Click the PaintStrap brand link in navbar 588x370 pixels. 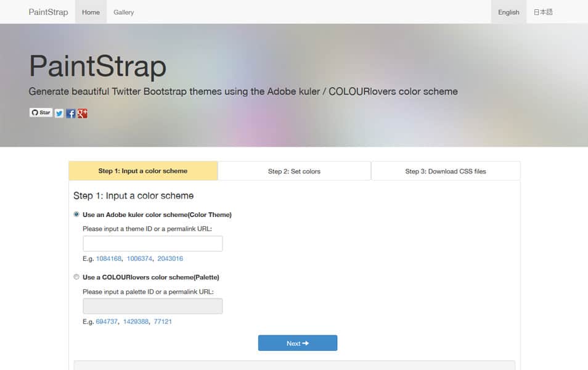point(48,12)
